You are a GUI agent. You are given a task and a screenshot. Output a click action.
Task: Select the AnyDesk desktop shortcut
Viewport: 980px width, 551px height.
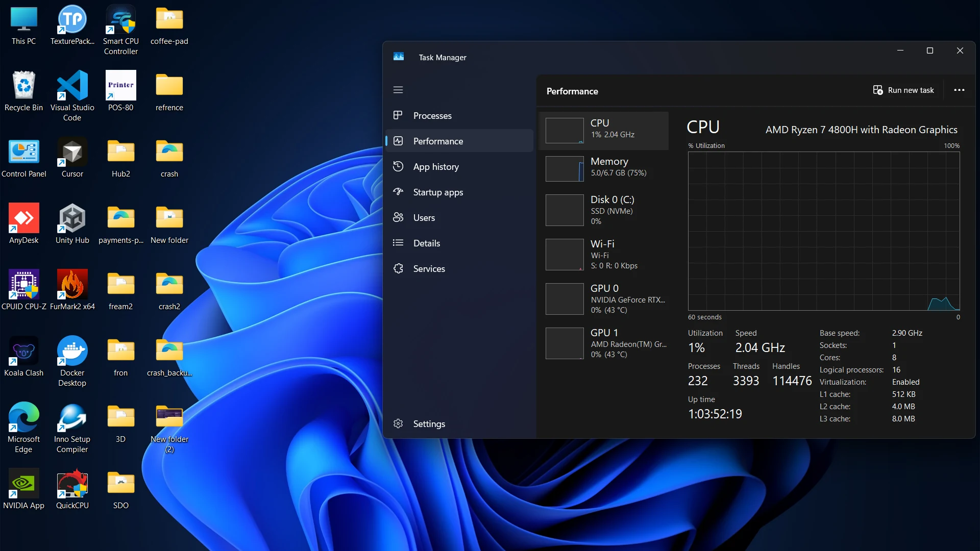tap(23, 225)
